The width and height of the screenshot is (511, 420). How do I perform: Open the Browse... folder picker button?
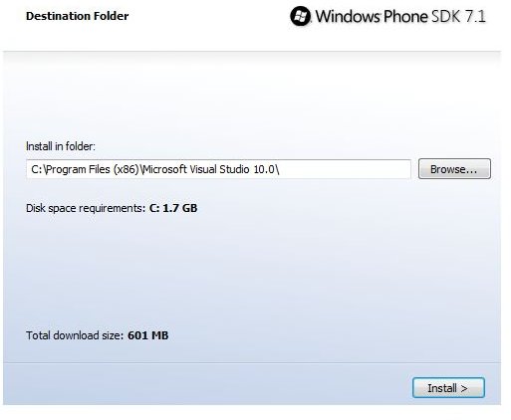coord(454,169)
